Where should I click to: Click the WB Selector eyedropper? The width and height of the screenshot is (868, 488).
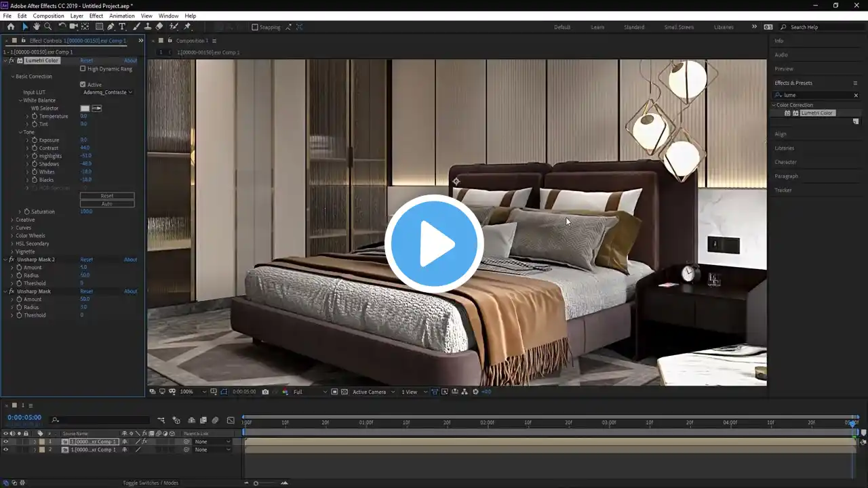coord(97,108)
